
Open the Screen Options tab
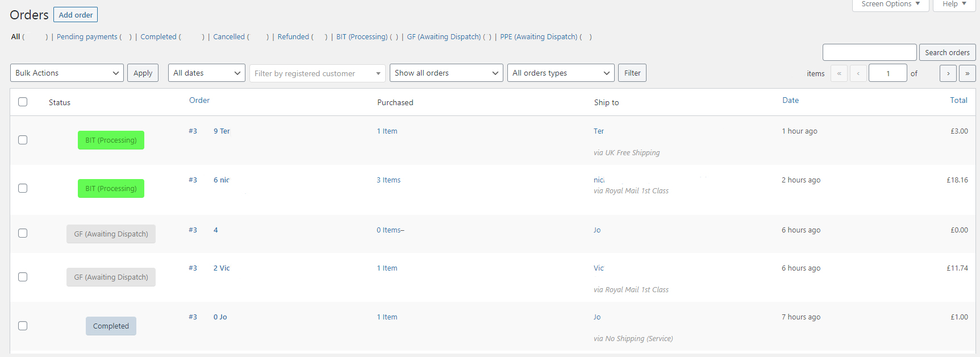[890, 5]
